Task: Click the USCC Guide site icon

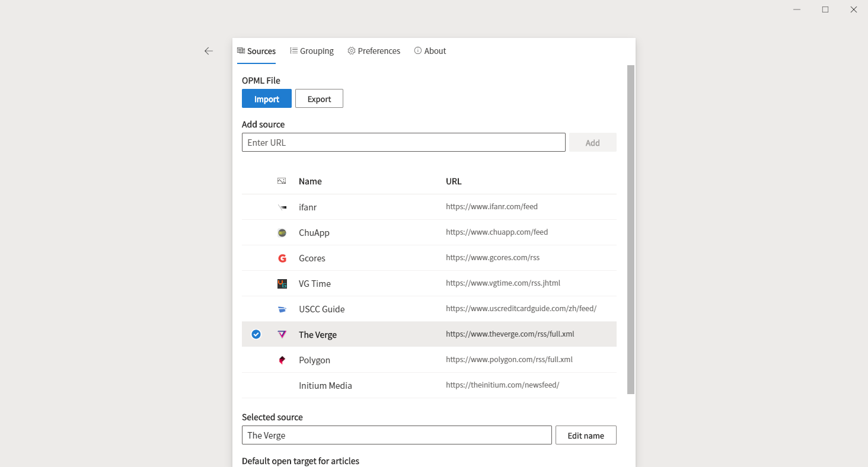Action: [x=282, y=308]
